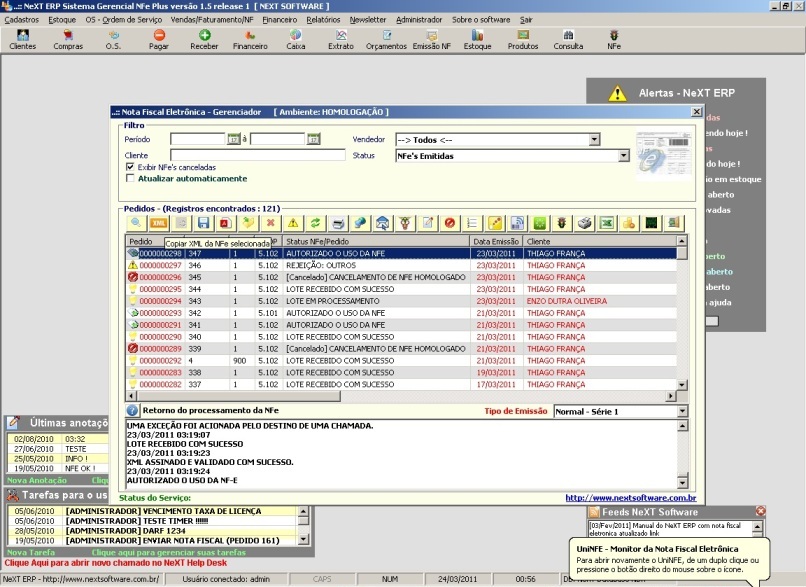Image resolution: width=806 pixels, height=587 pixels.
Task: Click the red X delete icon
Action: click(270, 223)
